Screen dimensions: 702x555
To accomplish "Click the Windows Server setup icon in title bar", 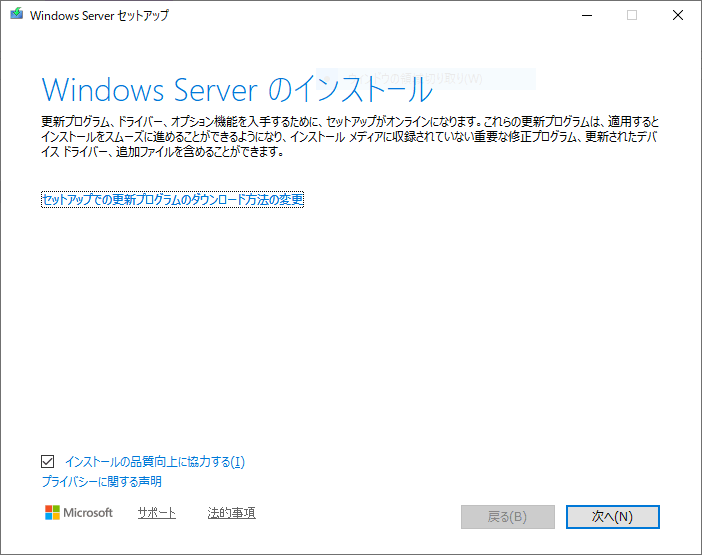I will (15, 16).
